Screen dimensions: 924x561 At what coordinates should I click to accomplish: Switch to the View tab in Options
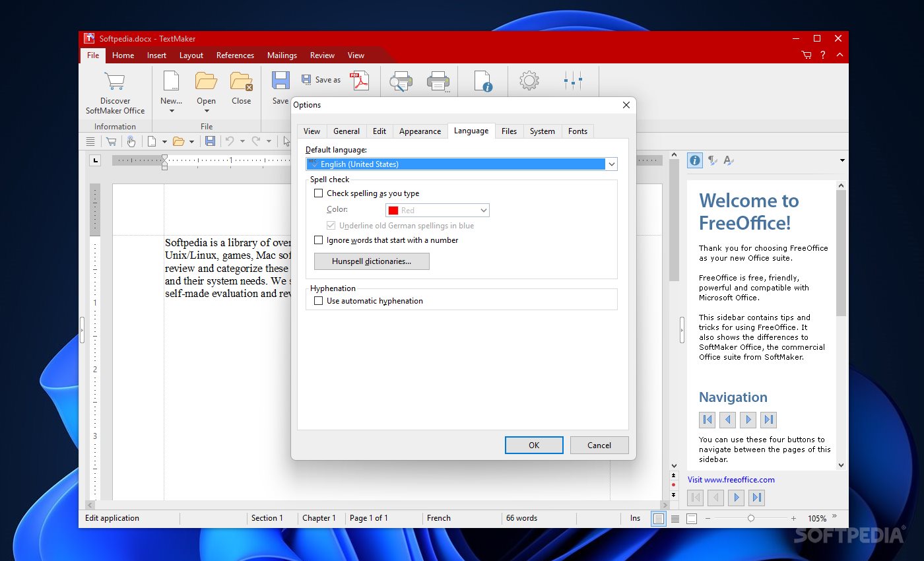[x=312, y=131]
